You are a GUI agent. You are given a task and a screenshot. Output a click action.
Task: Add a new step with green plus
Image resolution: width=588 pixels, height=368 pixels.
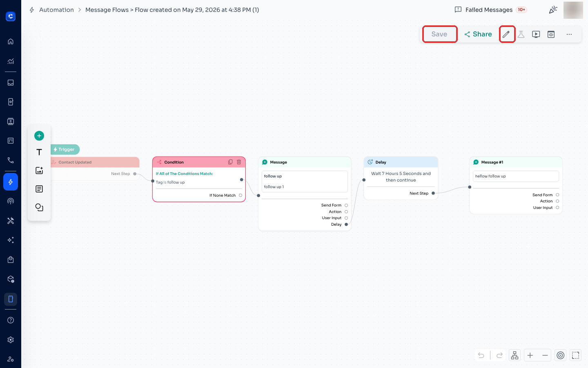click(39, 136)
